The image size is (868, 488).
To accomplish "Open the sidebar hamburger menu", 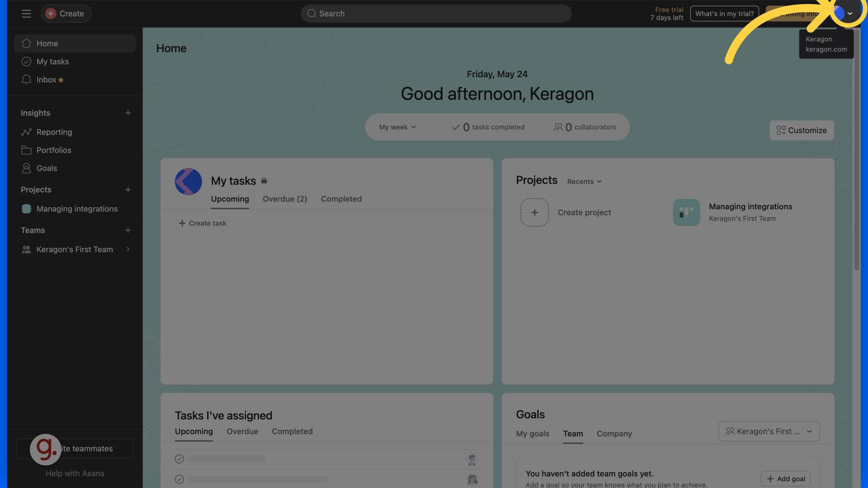I will [x=26, y=14].
